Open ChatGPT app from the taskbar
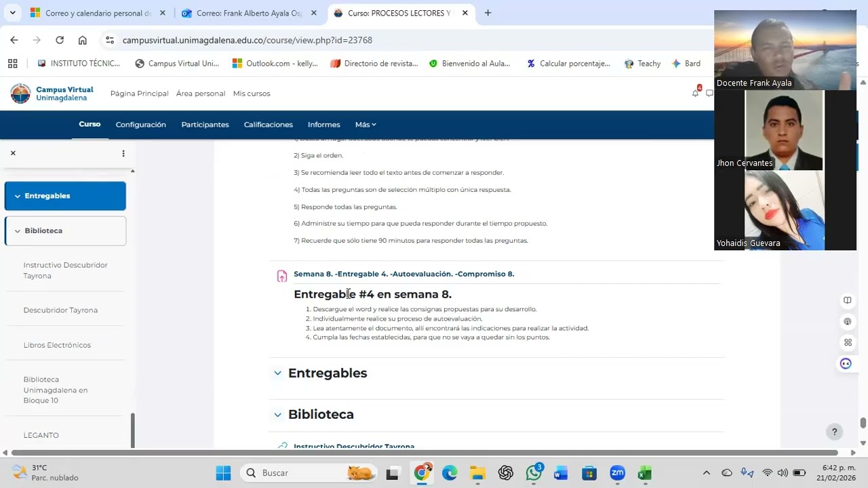 tap(506, 473)
